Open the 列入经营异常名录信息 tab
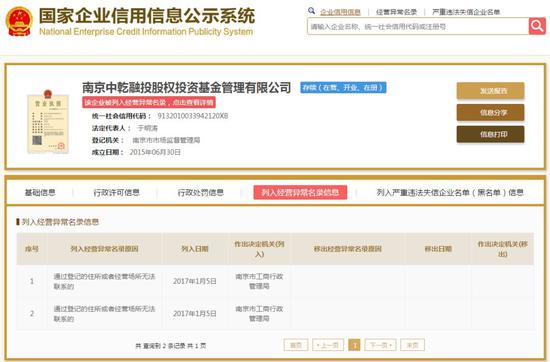 click(300, 192)
